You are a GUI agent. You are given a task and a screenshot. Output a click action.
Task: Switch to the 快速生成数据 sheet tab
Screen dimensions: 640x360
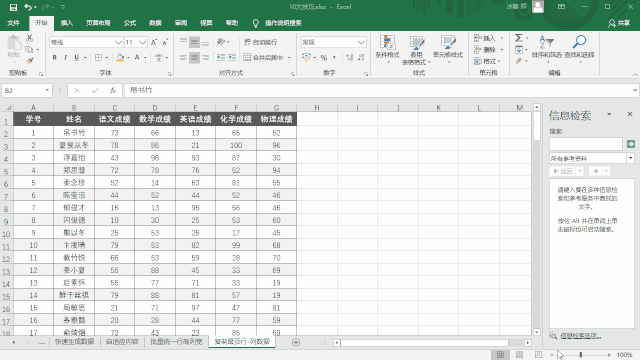click(x=74, y=342)
